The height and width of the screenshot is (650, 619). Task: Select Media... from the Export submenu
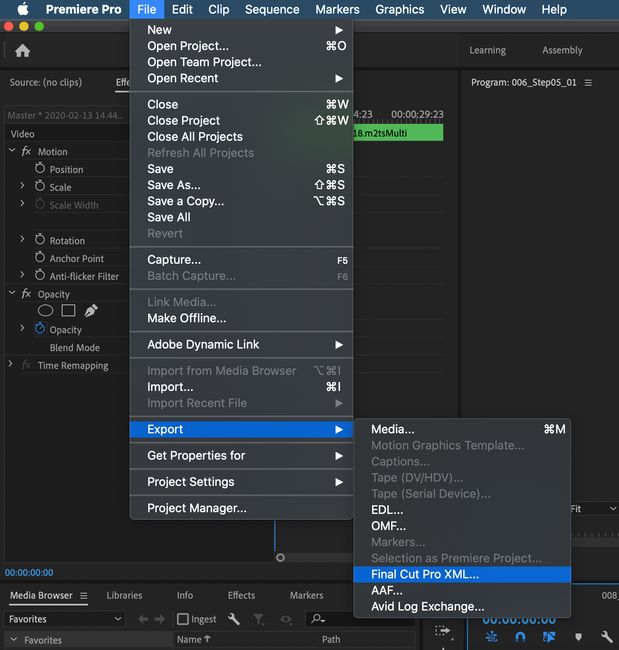(x=393, y=429)
